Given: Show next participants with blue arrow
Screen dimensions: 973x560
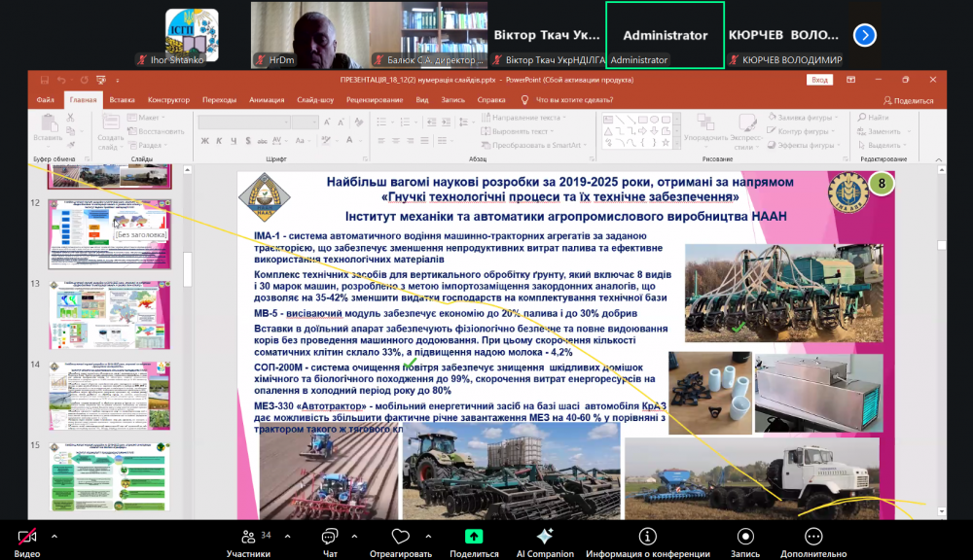Looking at the screenshot, I should (865, 35).
